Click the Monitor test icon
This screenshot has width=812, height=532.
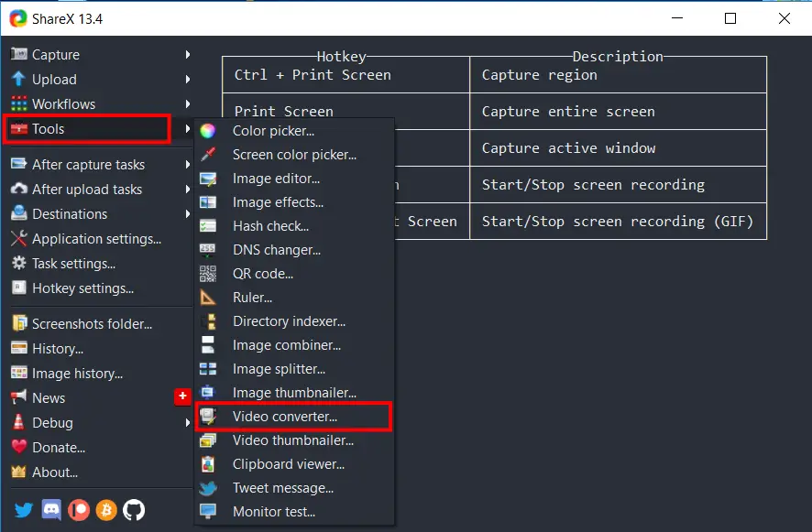coord(208,512)
